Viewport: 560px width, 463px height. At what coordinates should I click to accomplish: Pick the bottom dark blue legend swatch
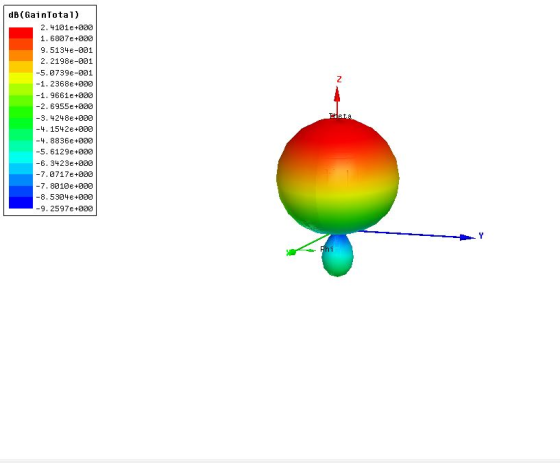pyautogui.click(x=21, y=203)
